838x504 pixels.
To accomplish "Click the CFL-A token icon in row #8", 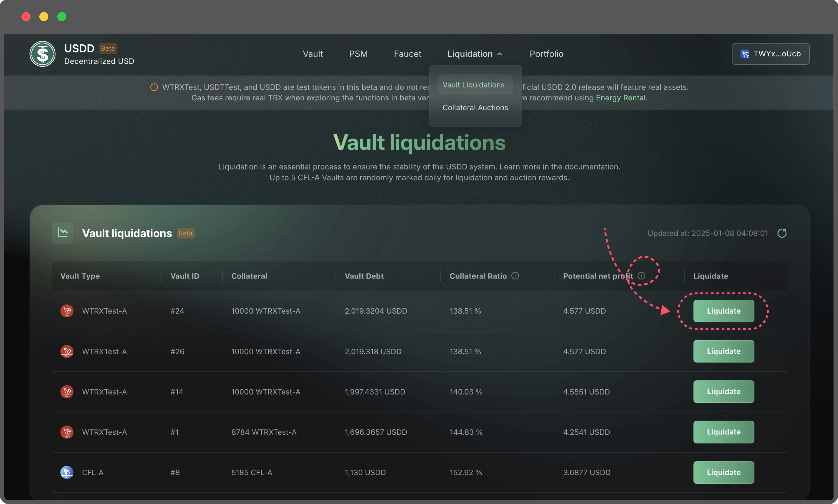I will pyautogui.click(x=67, y=472).
